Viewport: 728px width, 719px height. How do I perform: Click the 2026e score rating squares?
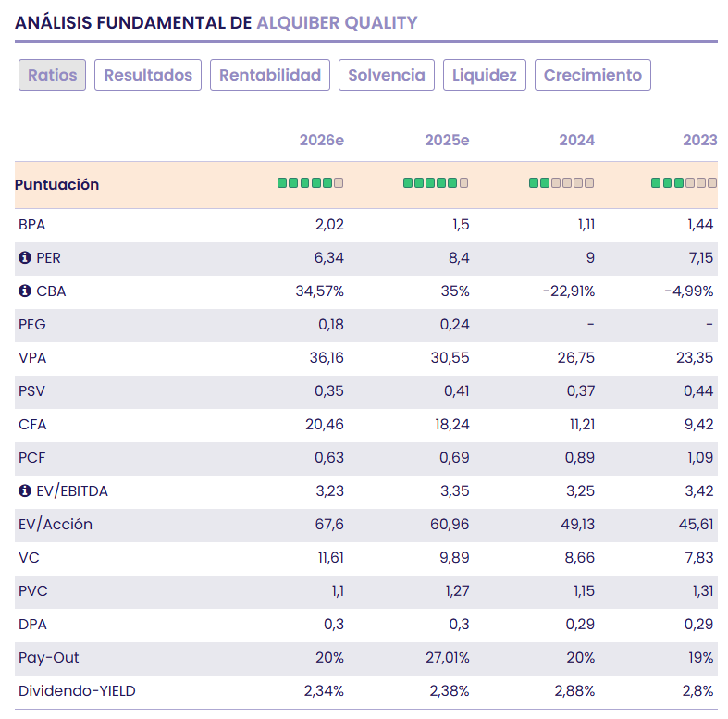pyautogui.click(x=311, y=183)
